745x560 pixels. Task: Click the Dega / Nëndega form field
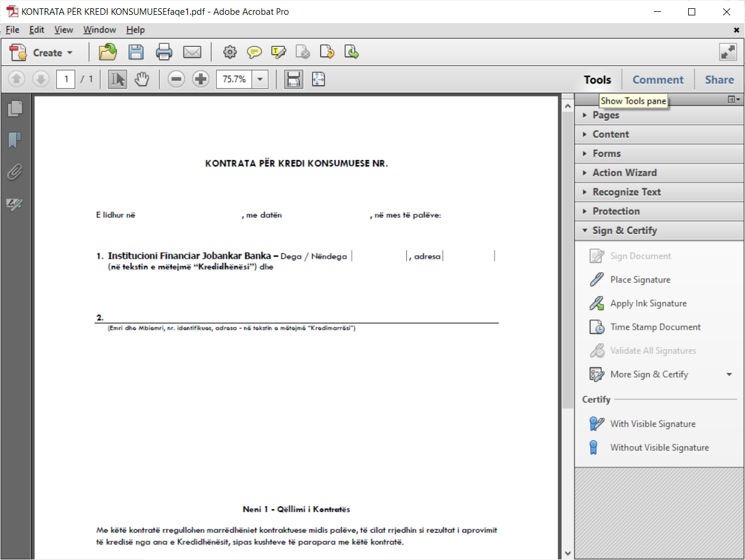[379, 256]
